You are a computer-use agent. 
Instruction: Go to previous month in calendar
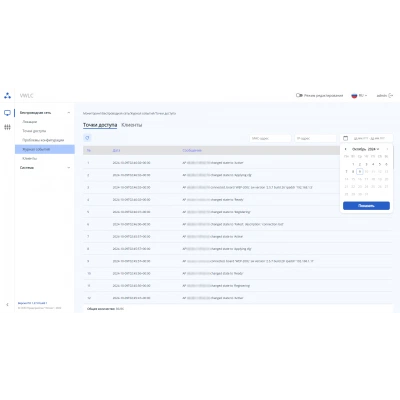(x=346, y=149)
